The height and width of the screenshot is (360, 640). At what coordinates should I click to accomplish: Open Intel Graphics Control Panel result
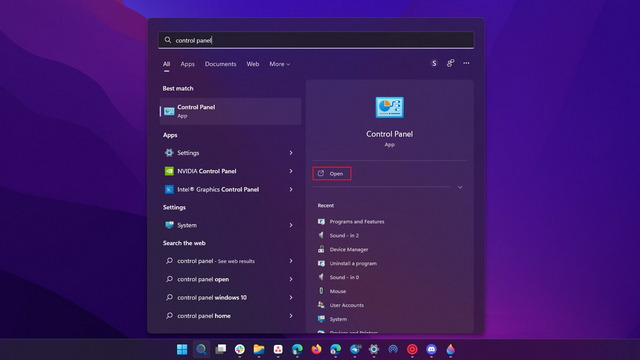pos(230,189)
